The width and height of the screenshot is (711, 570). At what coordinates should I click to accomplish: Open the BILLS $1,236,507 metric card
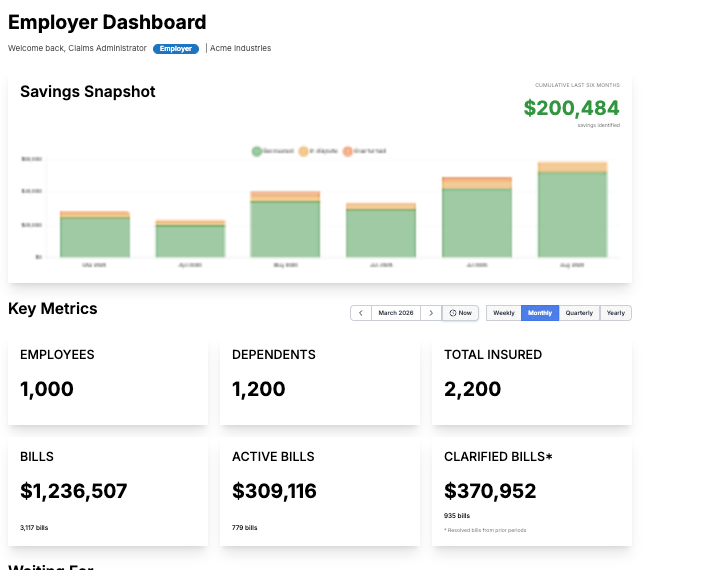[x=108, y=492]
